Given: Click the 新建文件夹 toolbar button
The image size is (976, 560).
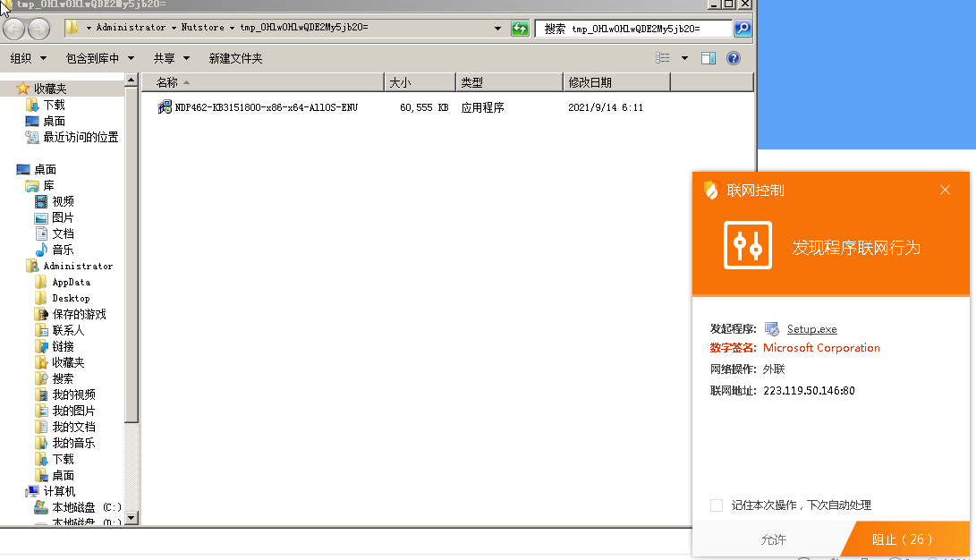Looking at the screenshot, I should click(x=235, y=58).
